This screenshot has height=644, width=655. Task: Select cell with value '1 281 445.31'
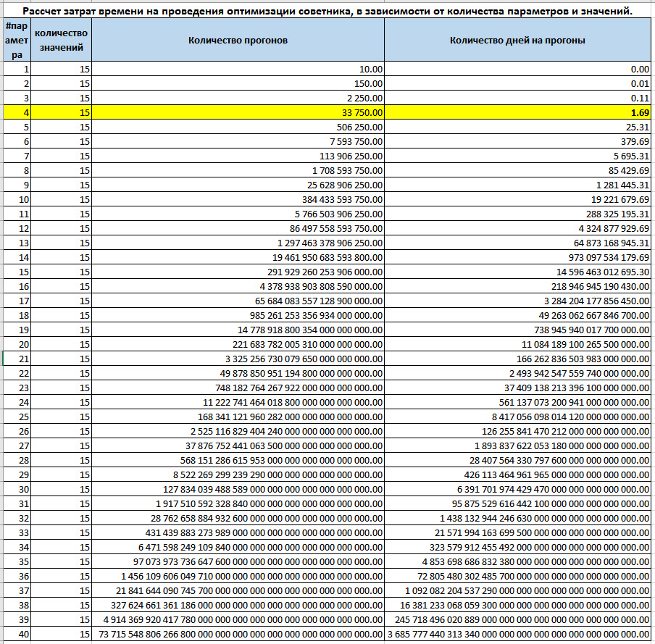(x=517, y=185)
